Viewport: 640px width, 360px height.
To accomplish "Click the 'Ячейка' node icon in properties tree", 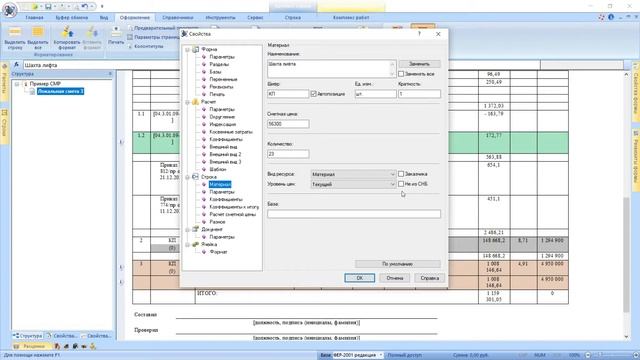I will pos(196,244).
